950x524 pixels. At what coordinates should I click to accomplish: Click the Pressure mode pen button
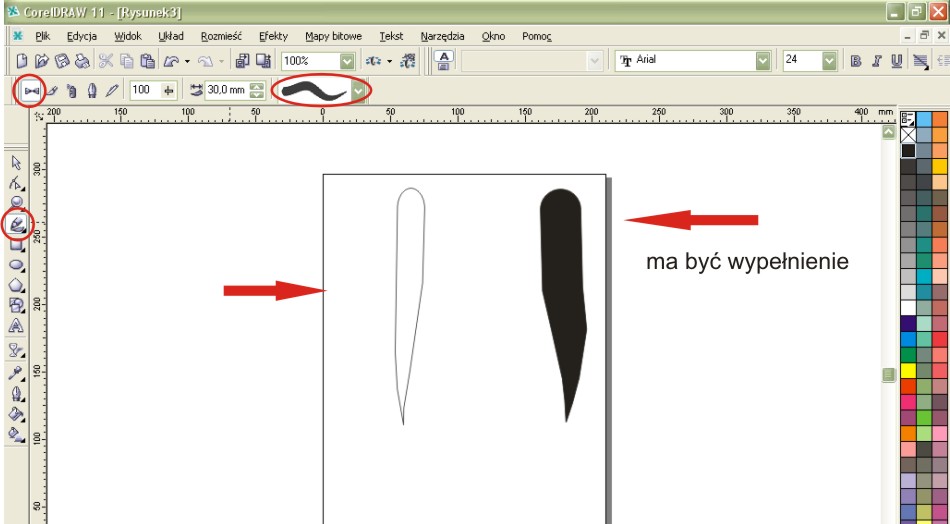111,90
